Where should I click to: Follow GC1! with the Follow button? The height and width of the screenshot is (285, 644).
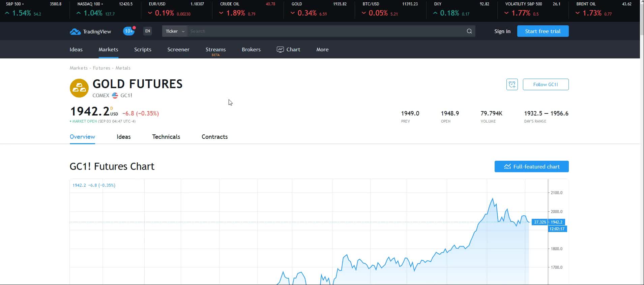pos(545,84)
